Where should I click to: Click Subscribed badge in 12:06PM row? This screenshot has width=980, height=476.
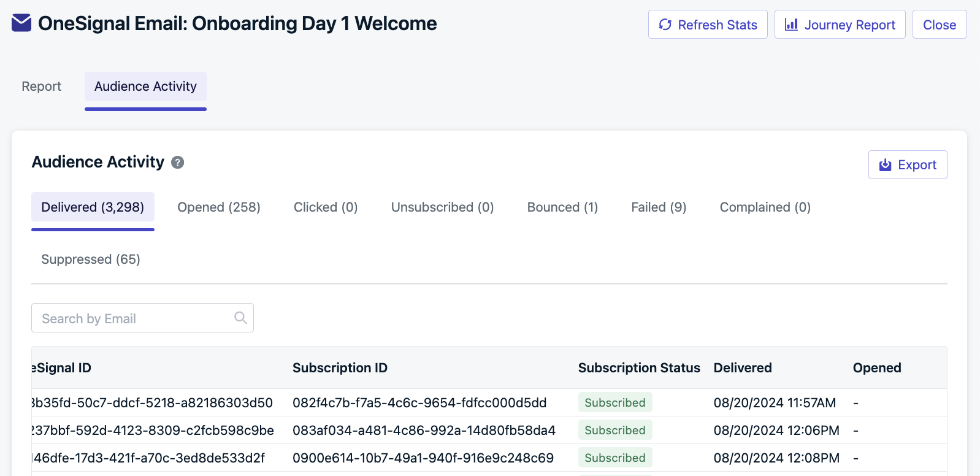coord(615,430)
